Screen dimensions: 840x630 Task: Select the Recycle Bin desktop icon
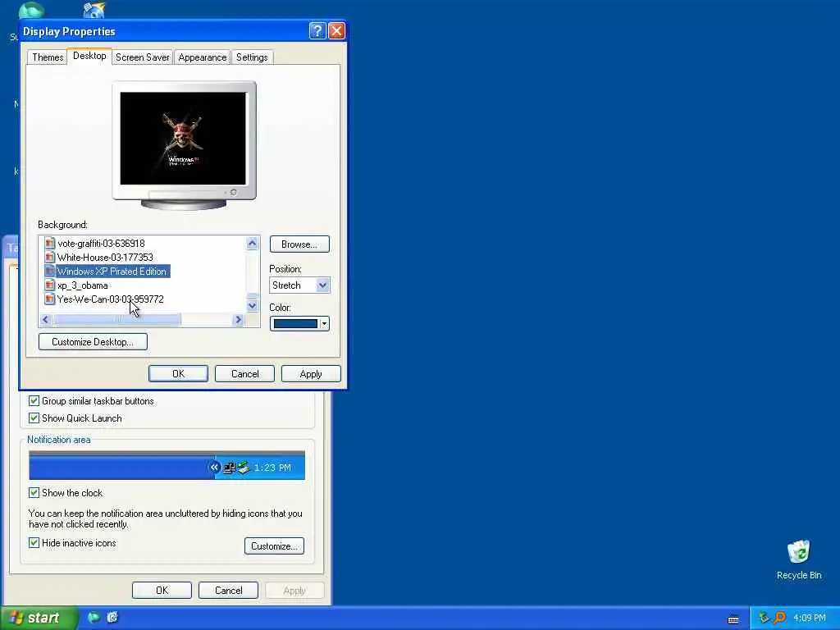click(x=799, y=559)
